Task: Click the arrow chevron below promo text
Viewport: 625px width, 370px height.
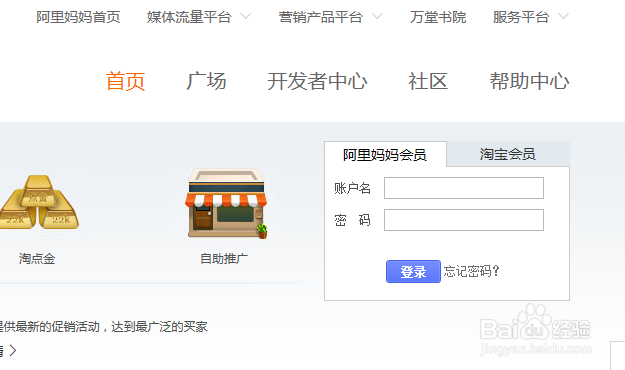Action: [13, 350]
